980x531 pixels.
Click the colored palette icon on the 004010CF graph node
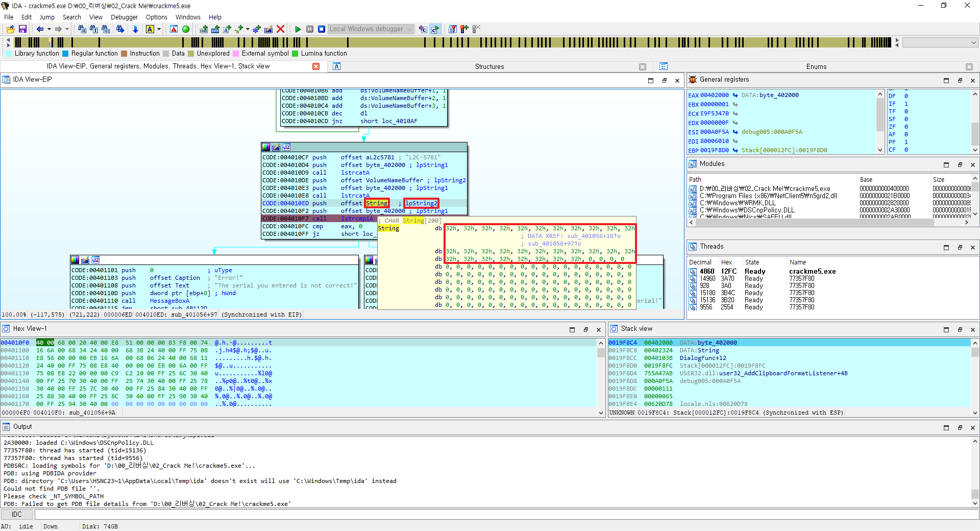pyautogui.click(x=266, y=147)
